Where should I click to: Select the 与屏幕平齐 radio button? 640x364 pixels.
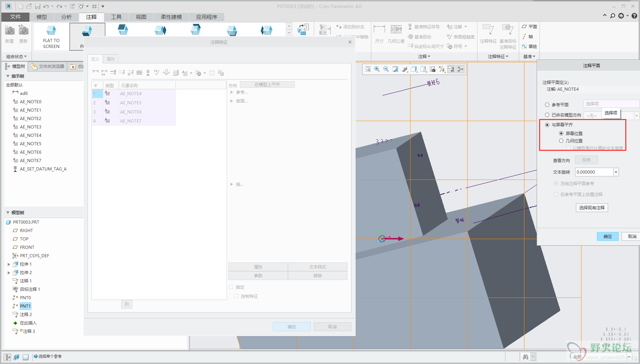(x=547, y=125)
